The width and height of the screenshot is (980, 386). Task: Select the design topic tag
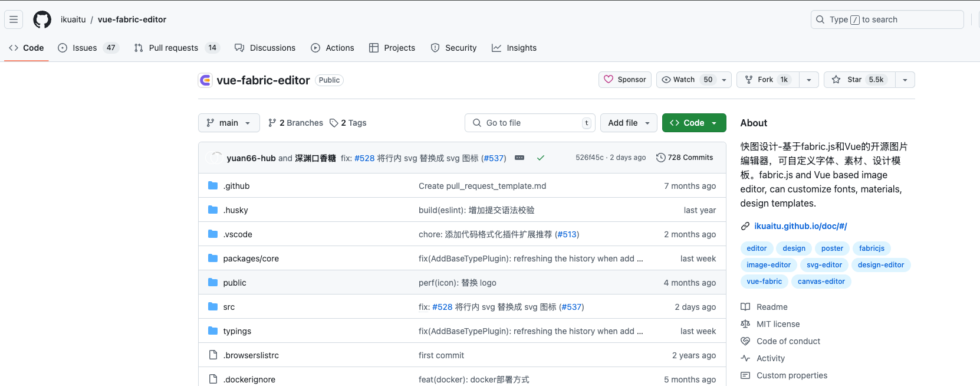(x=794, y=248)
